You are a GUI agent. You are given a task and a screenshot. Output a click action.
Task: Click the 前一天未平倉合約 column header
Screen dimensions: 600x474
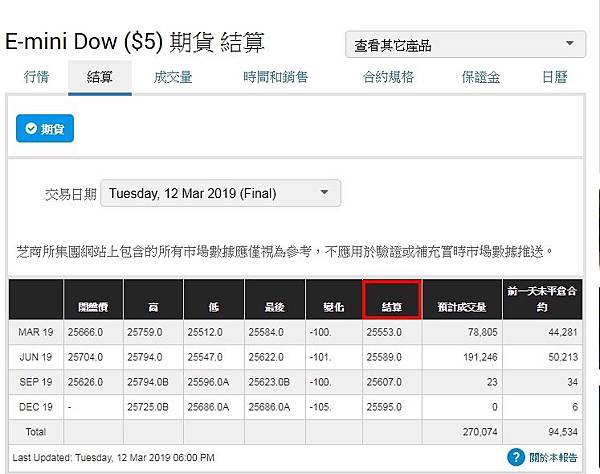click(x=542, y=300)
